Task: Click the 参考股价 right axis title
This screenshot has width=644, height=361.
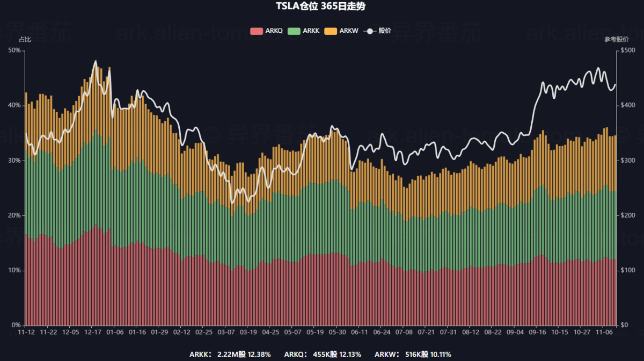Action: [616, 40]
